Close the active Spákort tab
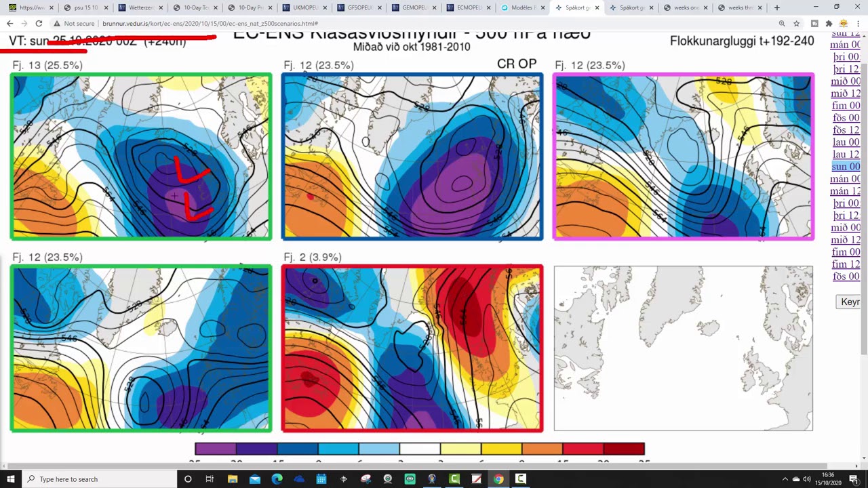This screenshot has width=868, height=488. coord(599,7)
